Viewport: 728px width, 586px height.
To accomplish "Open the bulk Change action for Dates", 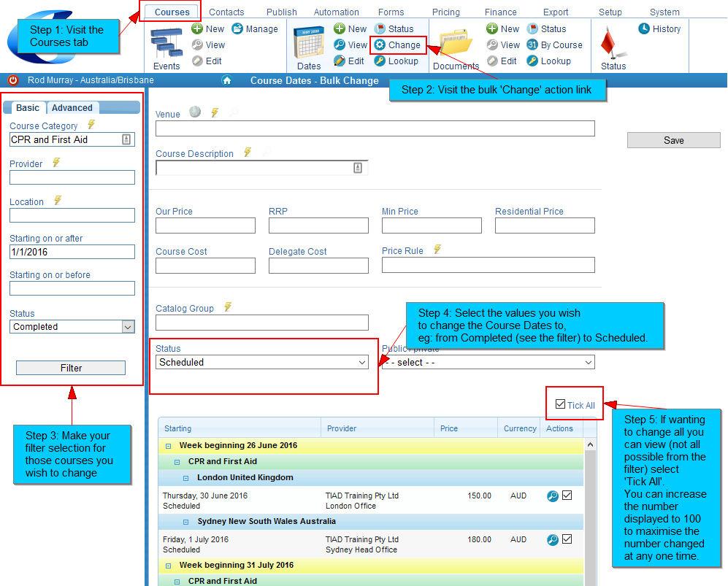I will click(x=398, y=45).
